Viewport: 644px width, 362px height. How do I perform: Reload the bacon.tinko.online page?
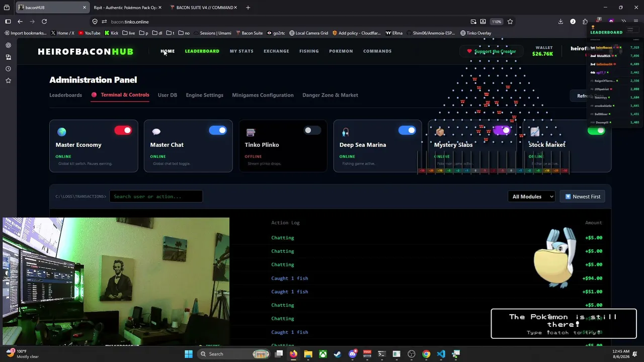coord(44,22)
